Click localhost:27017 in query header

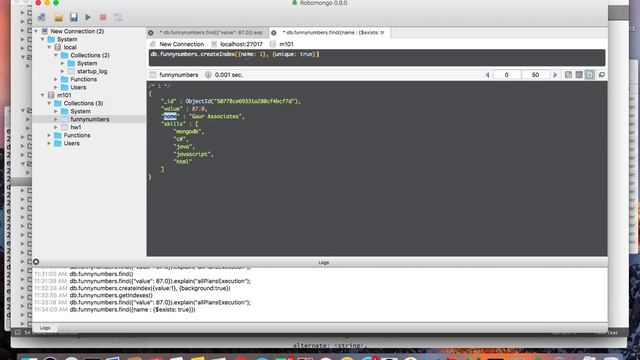(x=241, y=44)
